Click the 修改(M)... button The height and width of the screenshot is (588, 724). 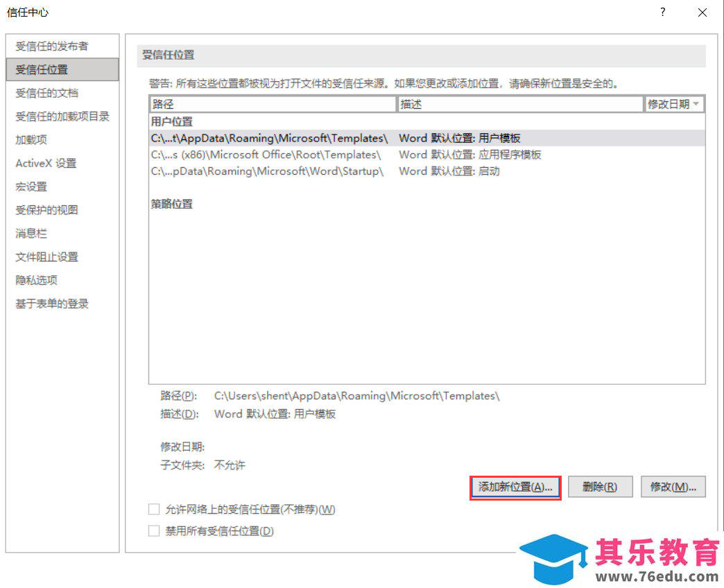pyautogui.click(x=673, y=487)
